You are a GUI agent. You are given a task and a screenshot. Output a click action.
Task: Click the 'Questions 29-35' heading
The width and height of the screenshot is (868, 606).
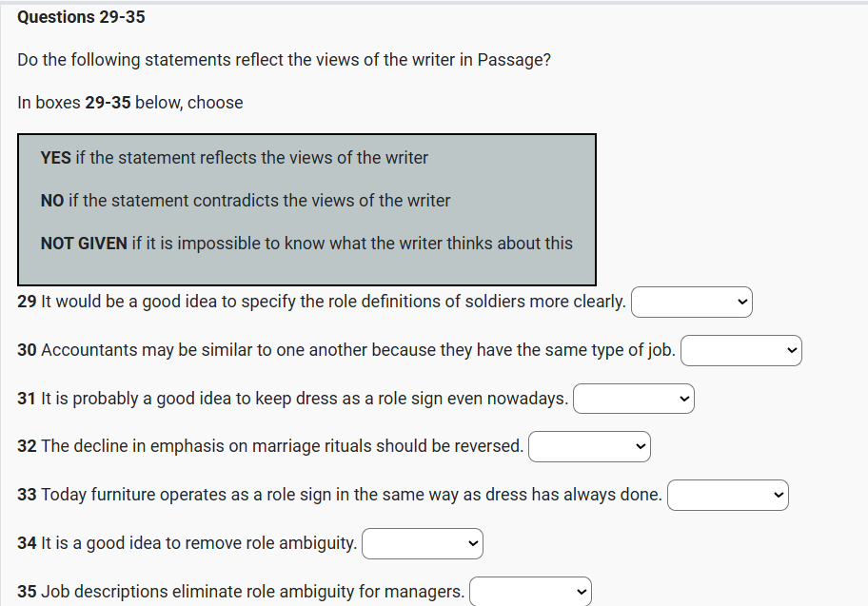point(81,17)
